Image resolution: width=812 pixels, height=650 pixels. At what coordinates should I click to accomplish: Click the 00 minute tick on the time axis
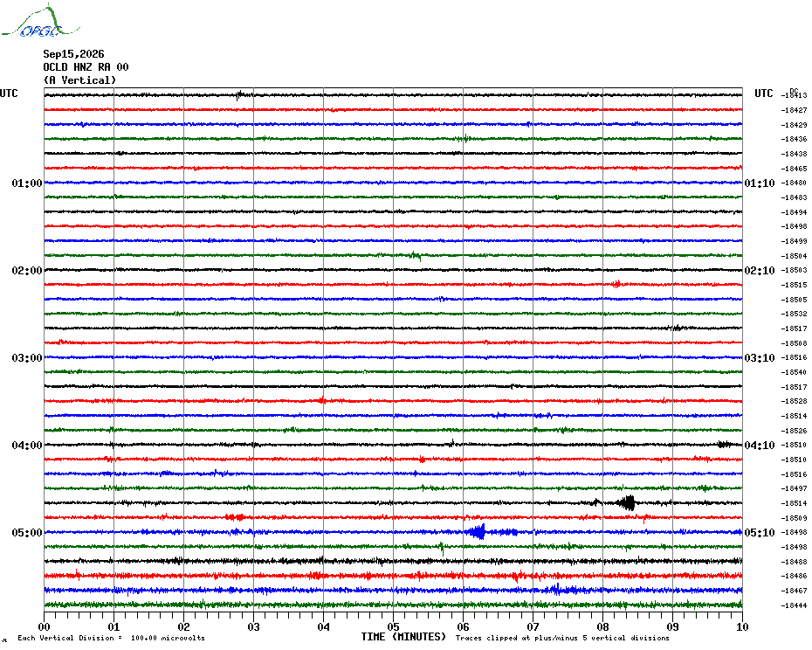coord(44,626)
